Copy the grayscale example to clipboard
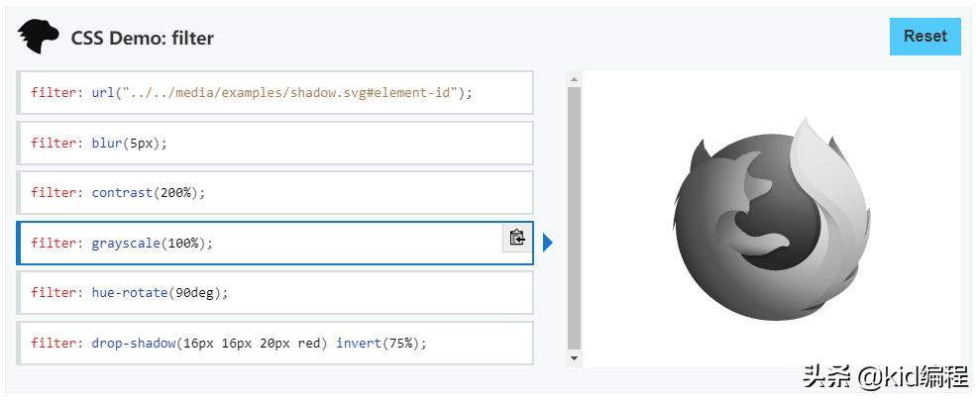Screen dimensions: 980x401 pos(517,238)
